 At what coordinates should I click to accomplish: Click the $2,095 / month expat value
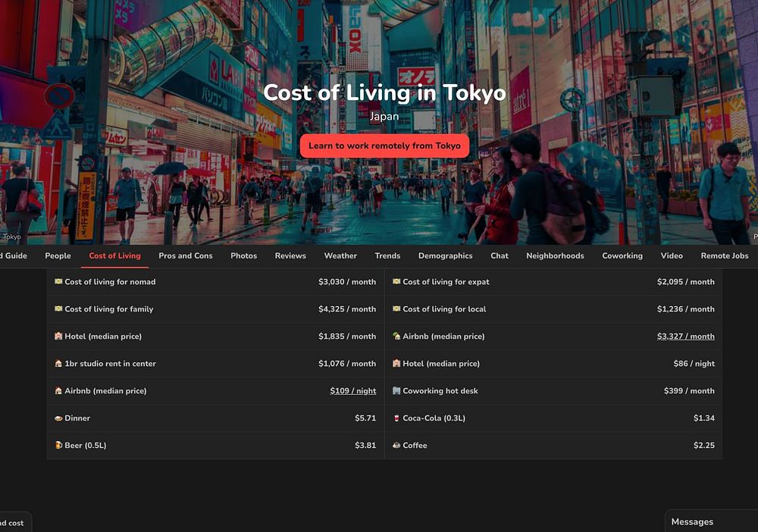coord(685,282)
